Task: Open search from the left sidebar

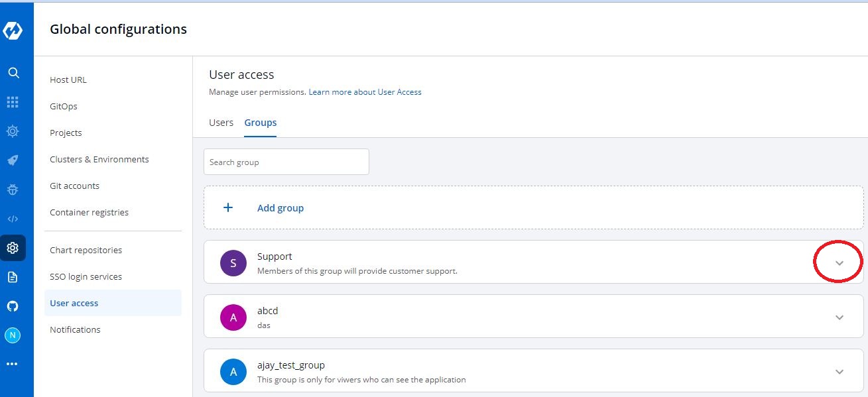Action: (13, 73)
